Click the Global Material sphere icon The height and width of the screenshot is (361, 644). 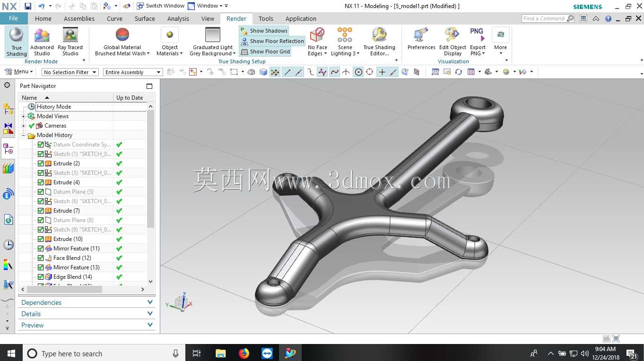pos(122,34)
